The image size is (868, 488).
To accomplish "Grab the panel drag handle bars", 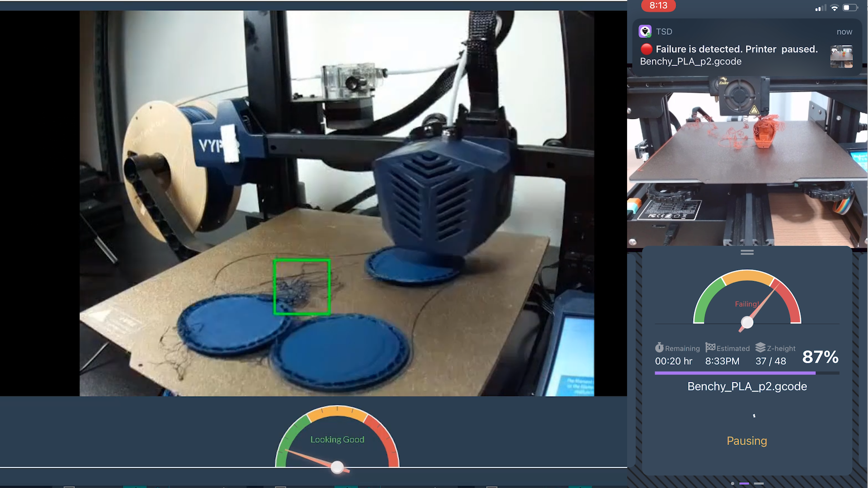I will click(747, 252).
